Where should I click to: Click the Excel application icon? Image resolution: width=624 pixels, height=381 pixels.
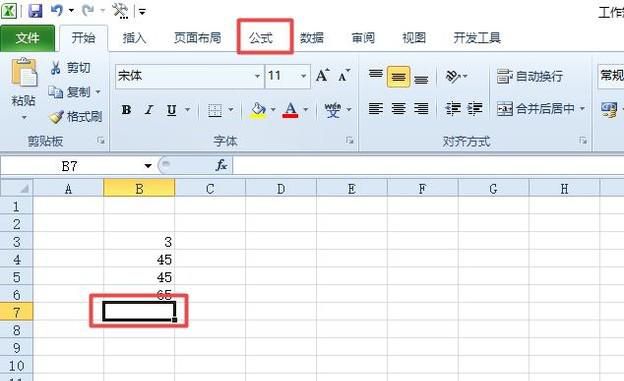pos(9,11)
